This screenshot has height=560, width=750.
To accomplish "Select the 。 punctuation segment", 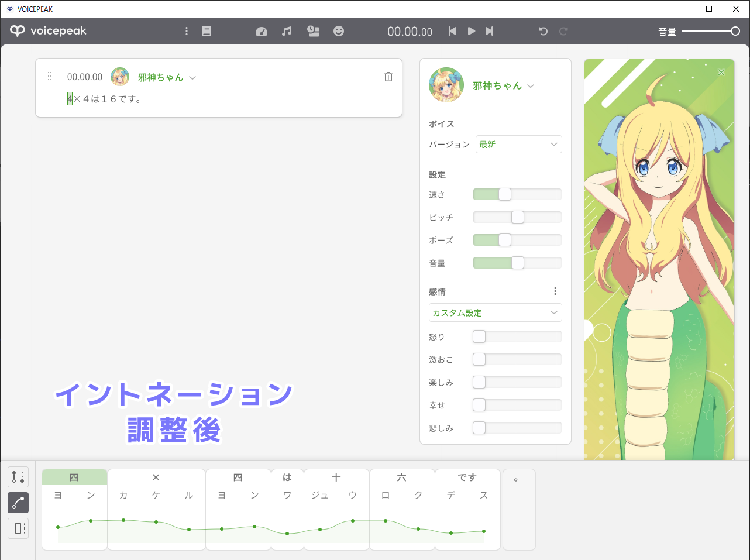I will tap(519, 477).
